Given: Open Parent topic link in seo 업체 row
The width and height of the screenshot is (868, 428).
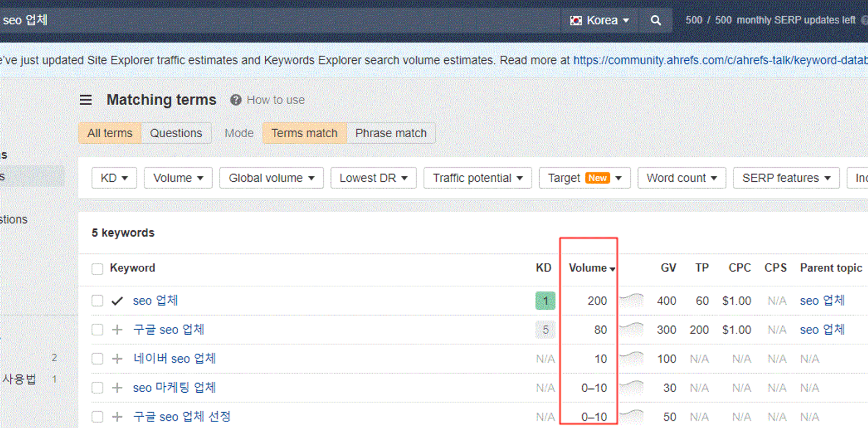Looking at the screenshot, I should tap(822, 301).
